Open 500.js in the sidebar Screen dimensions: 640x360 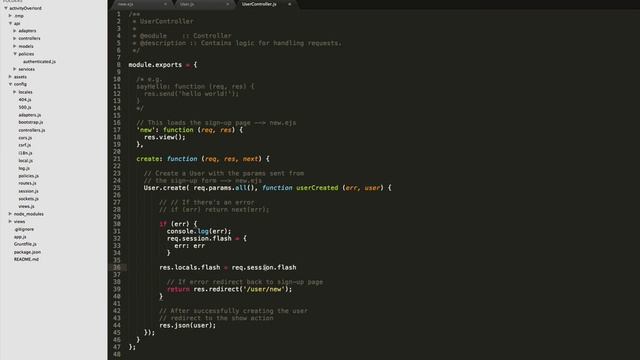pyautogui.click(x=24, y=107)
